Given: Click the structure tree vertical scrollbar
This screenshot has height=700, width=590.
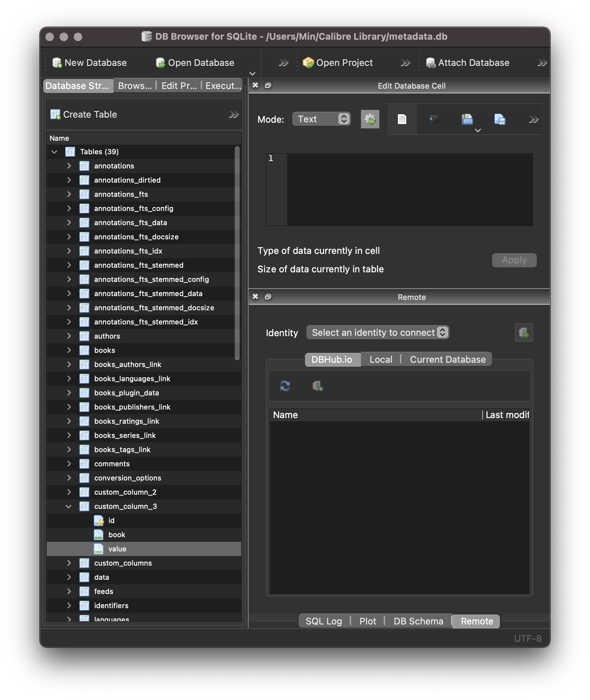Looking at the screenshot, I should click(237, 253).
